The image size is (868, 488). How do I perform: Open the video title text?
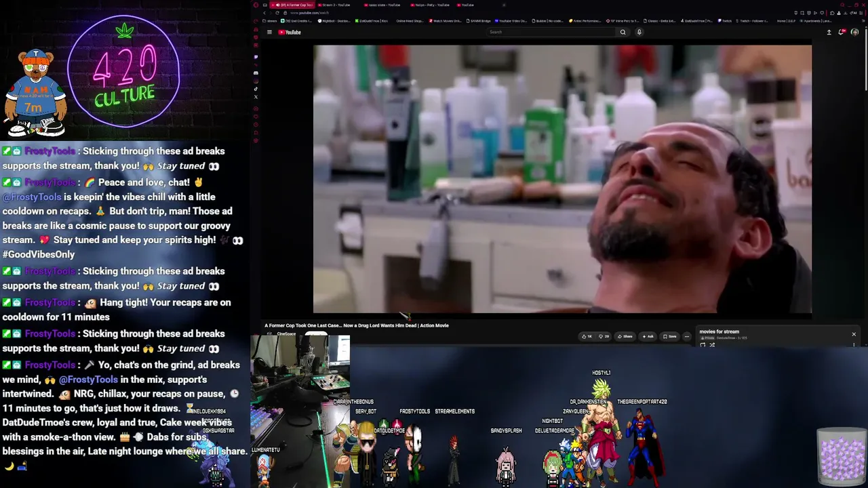click(357, 325)
